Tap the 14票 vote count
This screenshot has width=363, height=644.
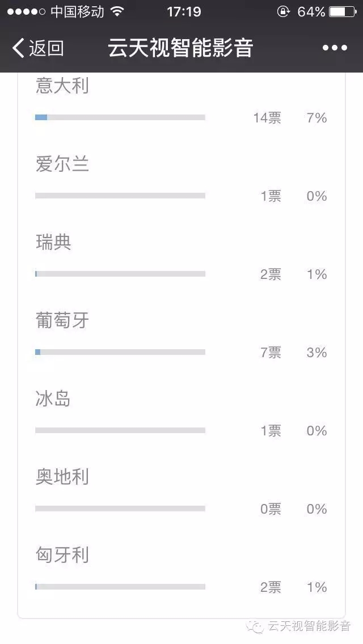[x=267, y=118]
